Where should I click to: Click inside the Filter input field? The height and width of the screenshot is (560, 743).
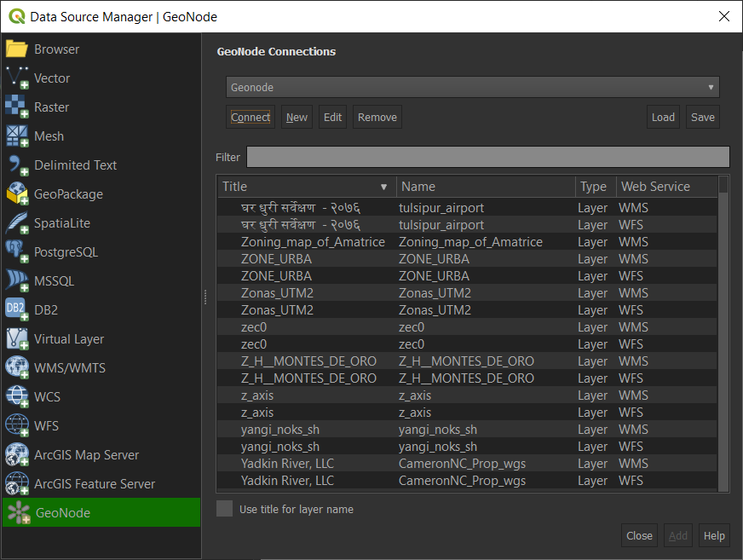[487, 157]
